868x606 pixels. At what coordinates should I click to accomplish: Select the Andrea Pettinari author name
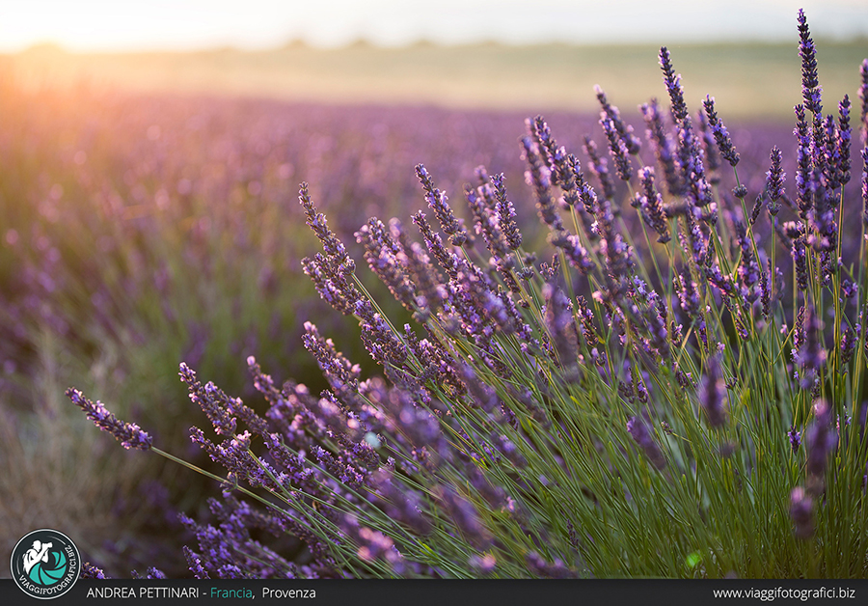point(144,592)
